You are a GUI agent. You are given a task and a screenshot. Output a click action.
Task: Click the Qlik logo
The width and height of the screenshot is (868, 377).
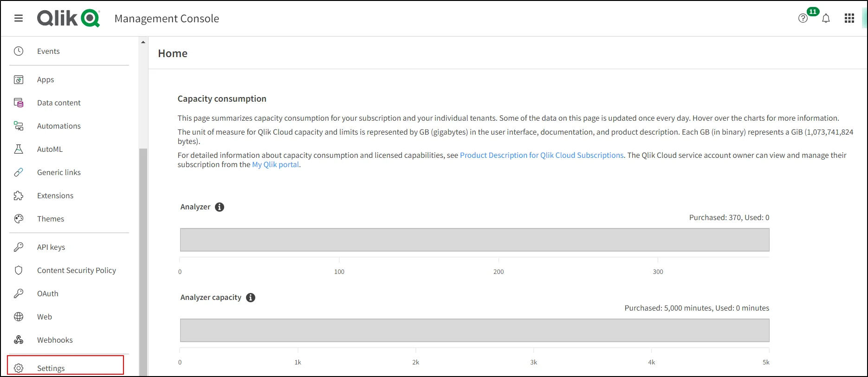tap(69, 19)
